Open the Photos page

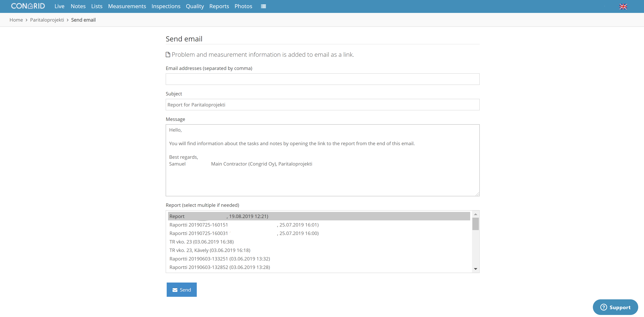[x=243, y=6]
